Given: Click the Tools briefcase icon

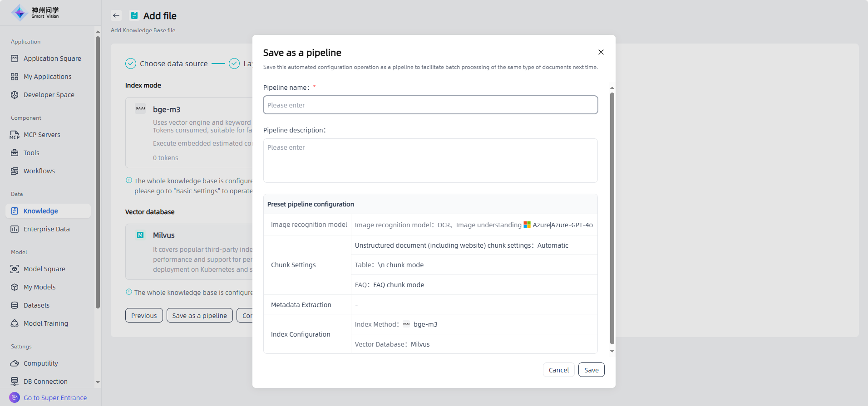Looking at the screenshot, I should 15,153.
